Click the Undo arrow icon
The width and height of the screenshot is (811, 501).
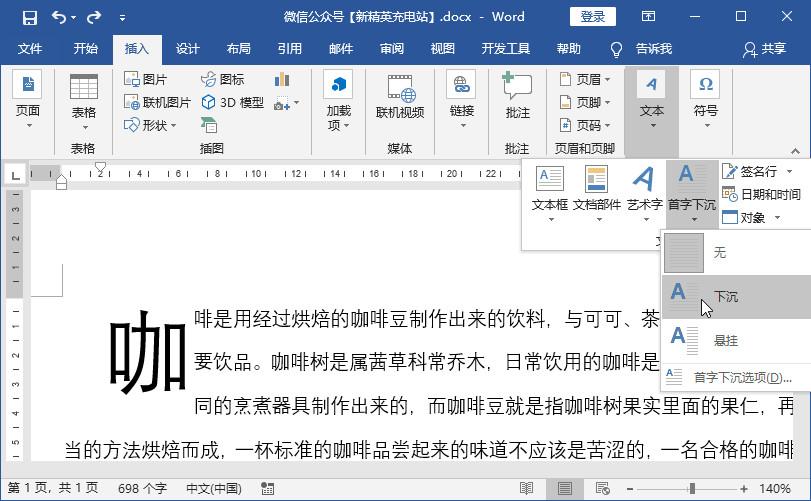58,18
